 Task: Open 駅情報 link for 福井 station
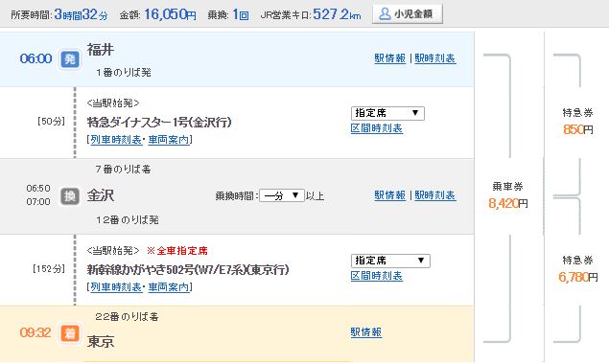click(x=390, y=58)
